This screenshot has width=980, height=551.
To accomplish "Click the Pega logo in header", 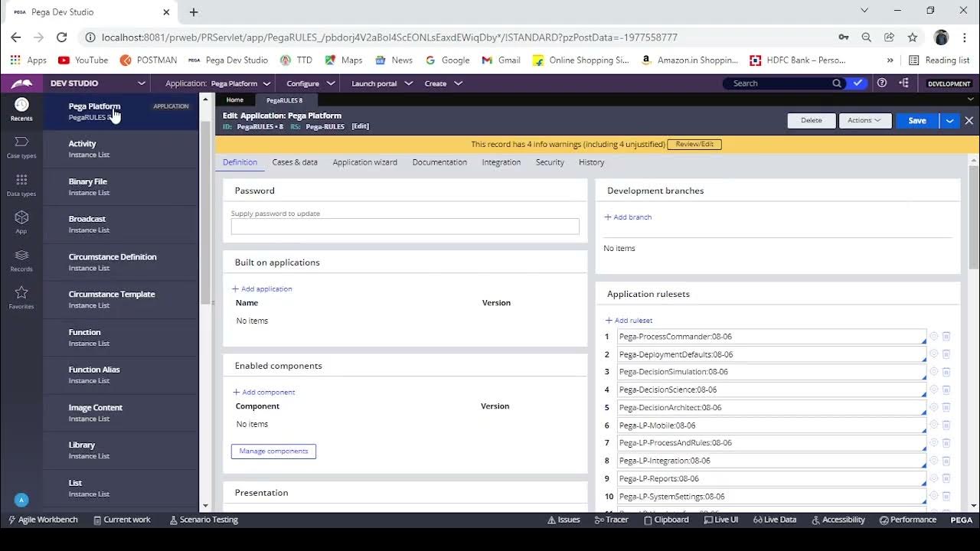I will (x=21, y=83).
